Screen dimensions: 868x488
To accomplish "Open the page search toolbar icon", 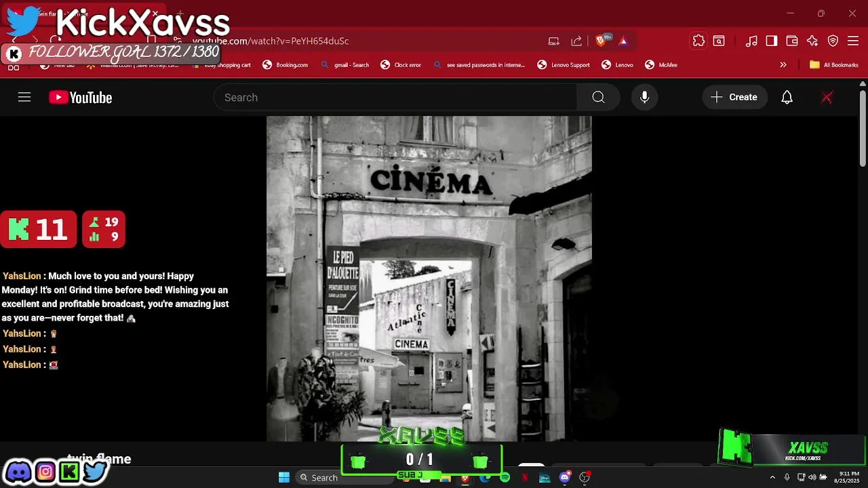I will 719,41.
